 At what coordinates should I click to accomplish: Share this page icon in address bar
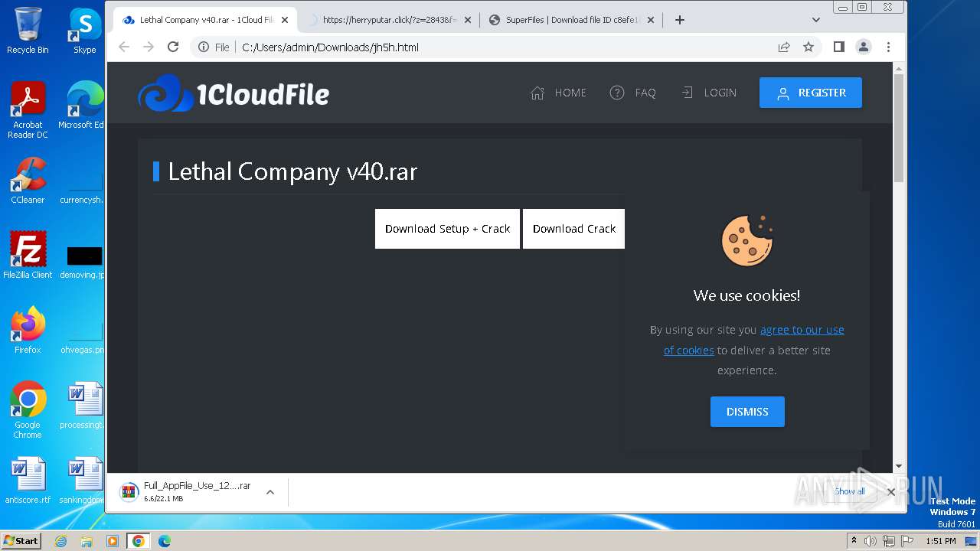click(x=784, y=47)
